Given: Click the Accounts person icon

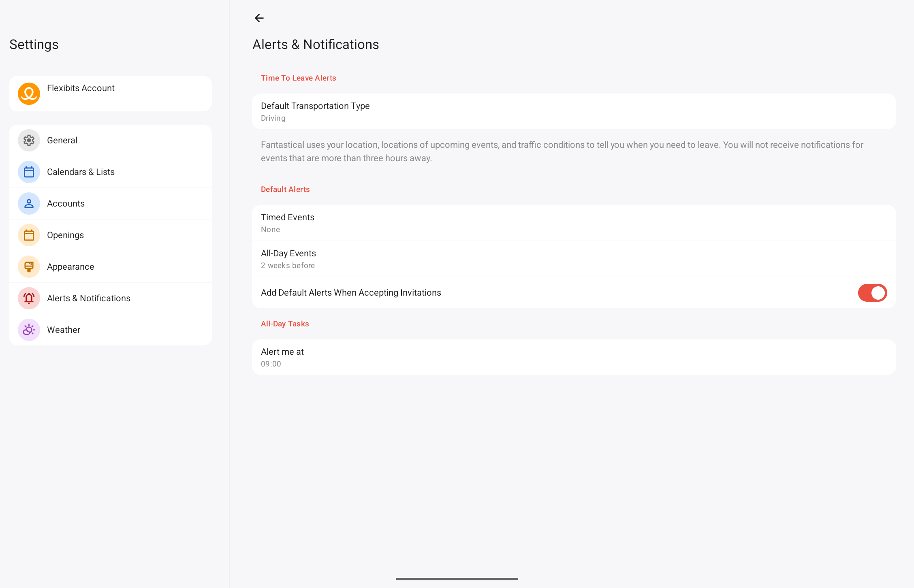Looking at the screenshot, I should pyautogui.click(x=29, y=203).
